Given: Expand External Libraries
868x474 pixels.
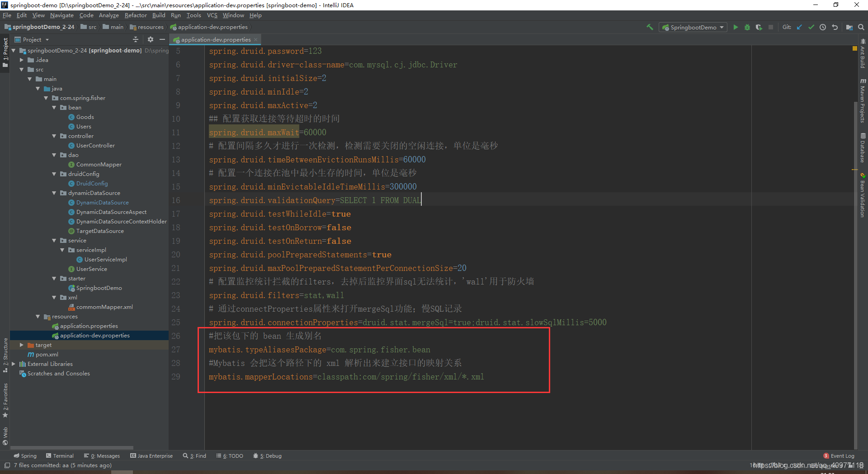Looking at the screenshot, I should pos(14,364).
